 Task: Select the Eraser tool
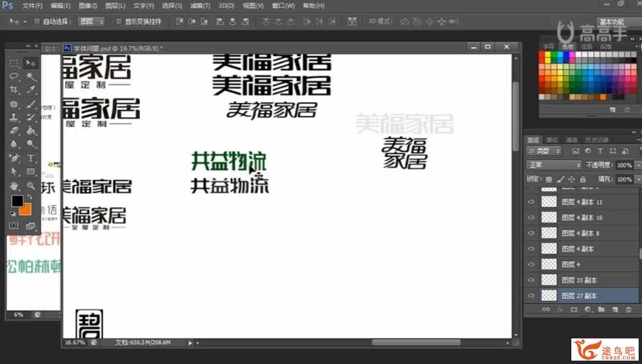[14, 131]
